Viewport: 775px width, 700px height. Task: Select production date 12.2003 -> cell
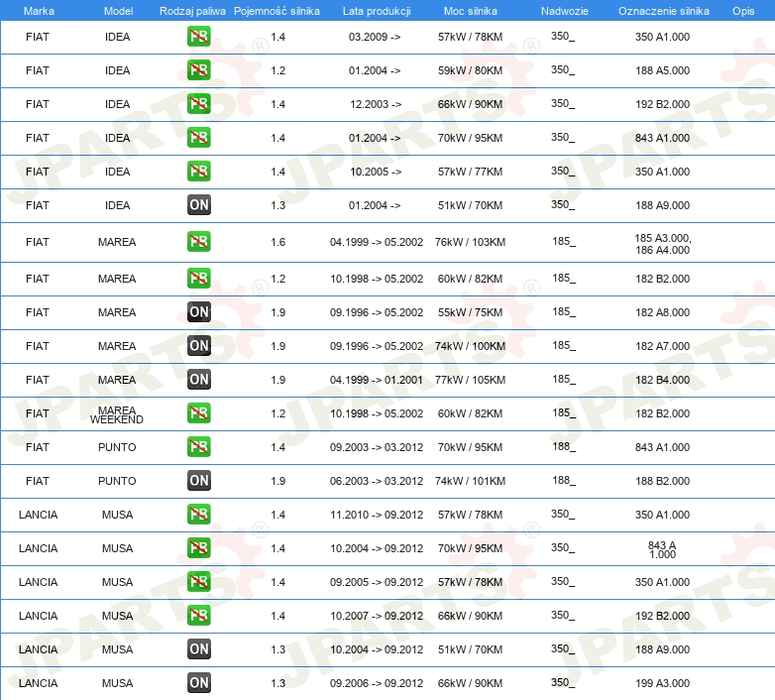pos(376,104)
